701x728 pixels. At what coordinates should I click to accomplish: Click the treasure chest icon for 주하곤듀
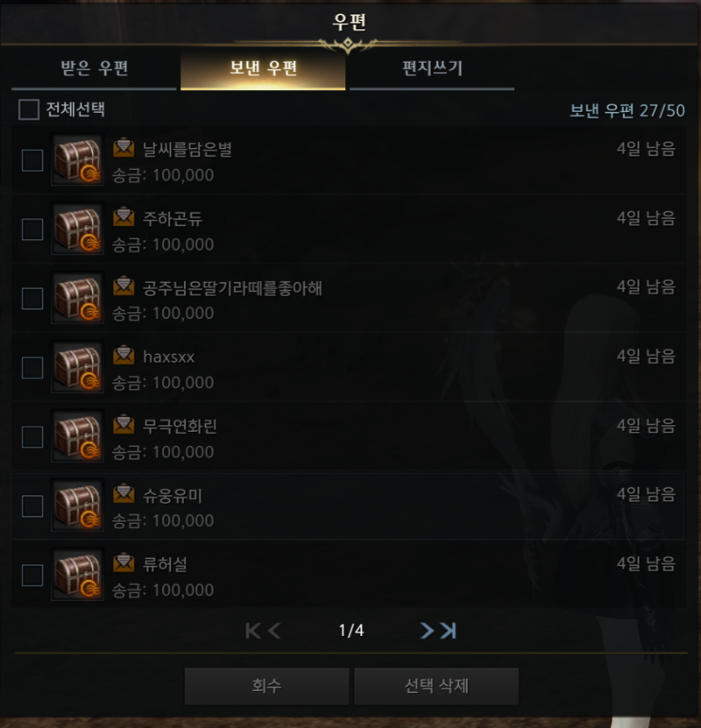click(77, 229)
